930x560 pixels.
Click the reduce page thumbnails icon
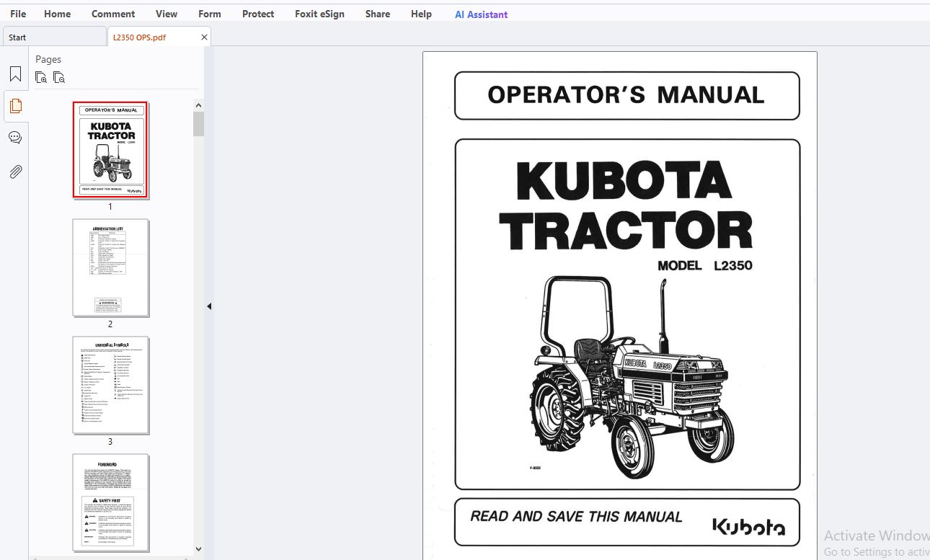[x=59, y=77]
